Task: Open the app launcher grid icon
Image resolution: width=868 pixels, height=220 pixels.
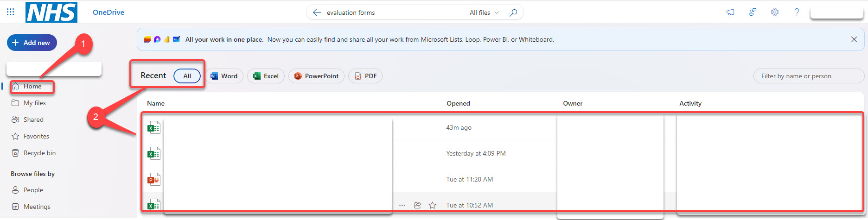Action: pos(11,12)
